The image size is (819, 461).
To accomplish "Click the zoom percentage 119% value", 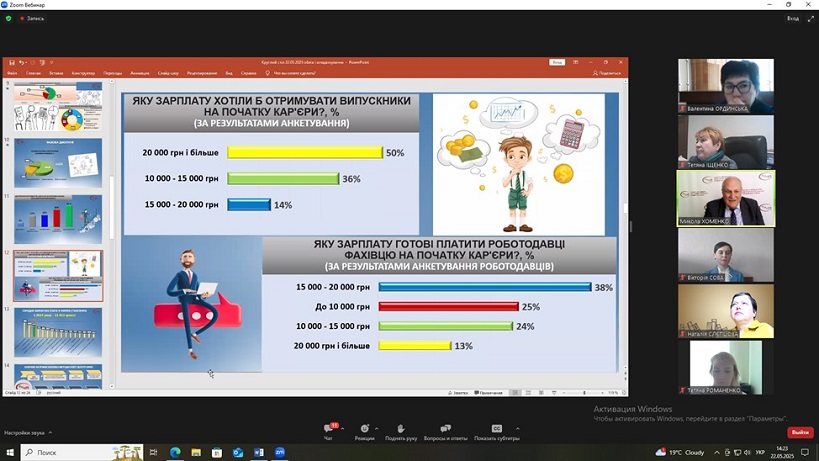I will pos(613,393).
